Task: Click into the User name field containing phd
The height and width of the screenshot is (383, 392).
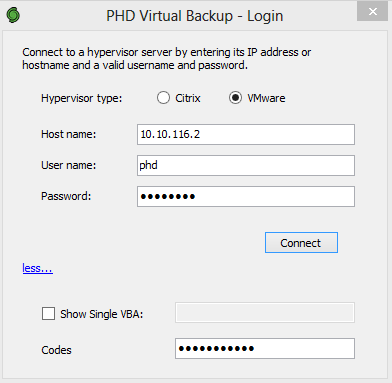Action: pos(246,165)
